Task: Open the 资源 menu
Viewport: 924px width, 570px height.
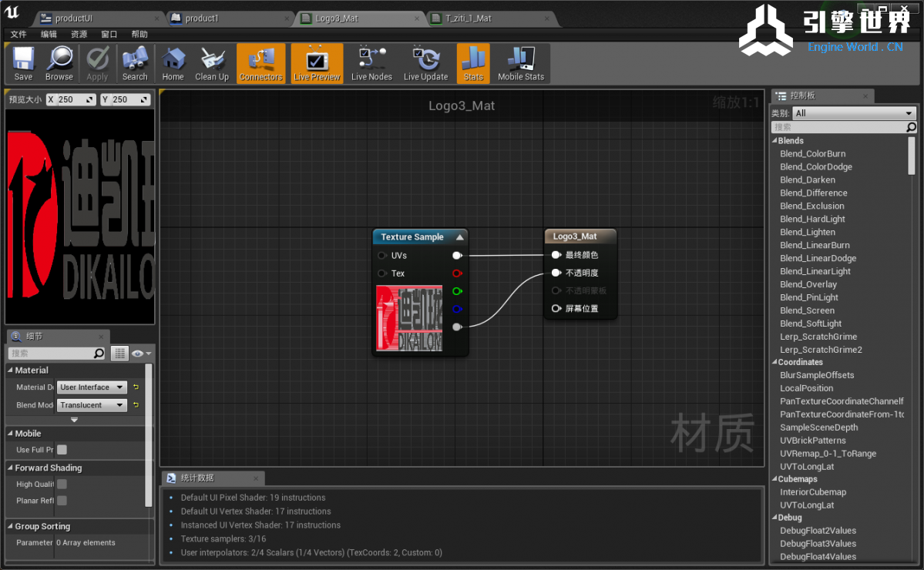Action: 79,34
